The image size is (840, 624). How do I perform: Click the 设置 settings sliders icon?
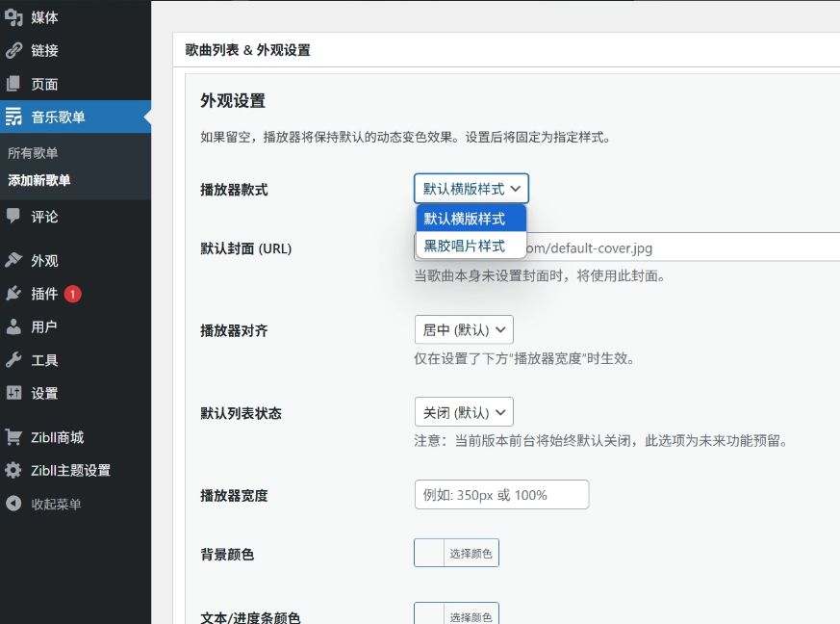[x=13, y=393]
